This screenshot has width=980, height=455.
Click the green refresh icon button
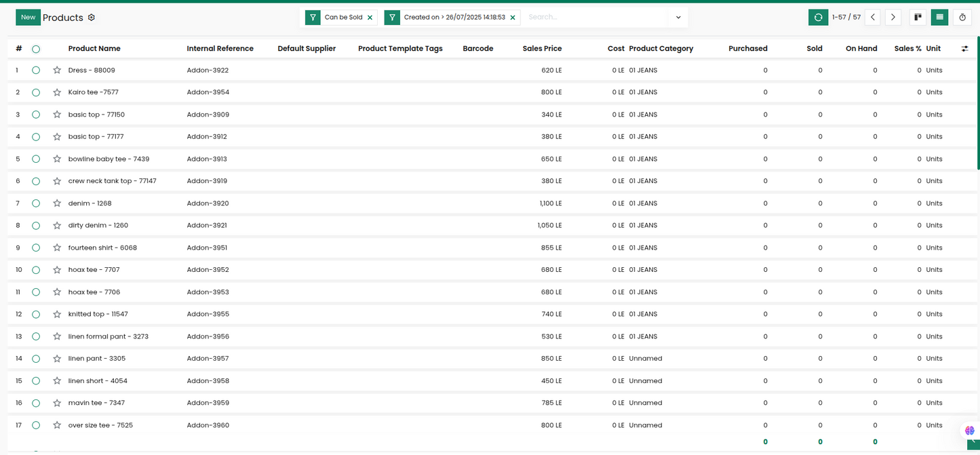818,18
